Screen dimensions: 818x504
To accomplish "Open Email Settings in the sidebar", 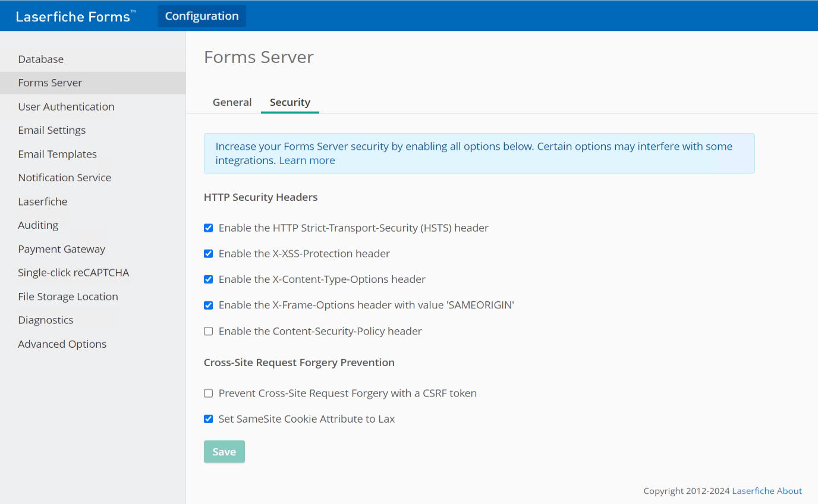I will [x=93, y=130].
